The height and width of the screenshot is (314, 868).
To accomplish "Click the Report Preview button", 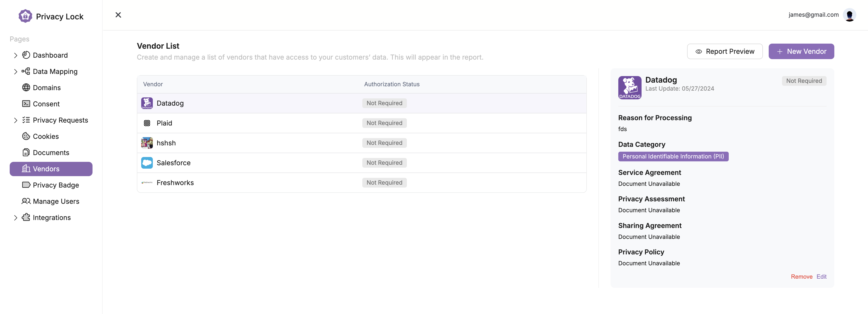I will click(725, 52).
